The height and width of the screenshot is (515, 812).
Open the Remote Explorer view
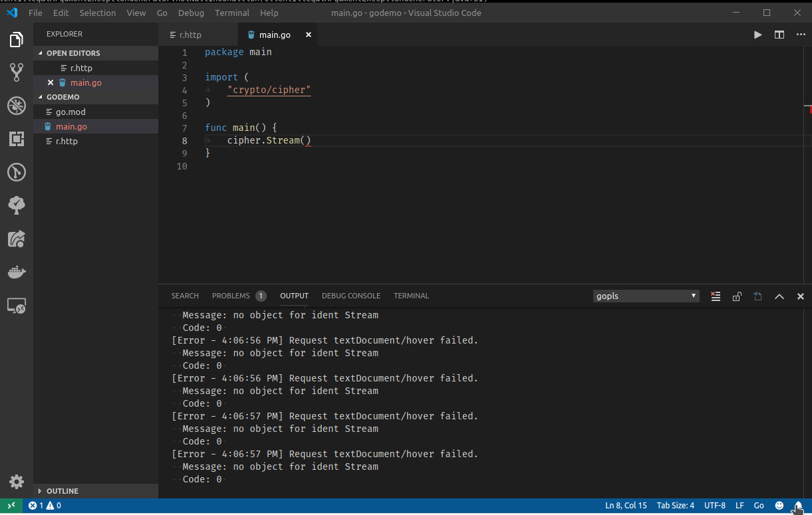(x=17, y=306)
